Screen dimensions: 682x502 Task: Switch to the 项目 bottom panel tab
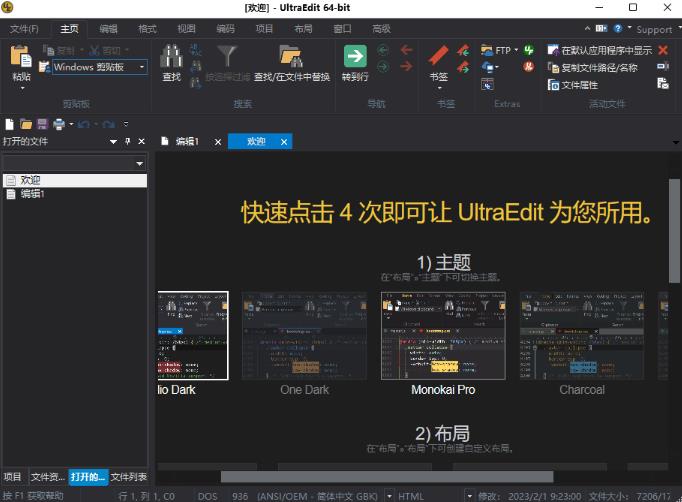tap(13, 477)
